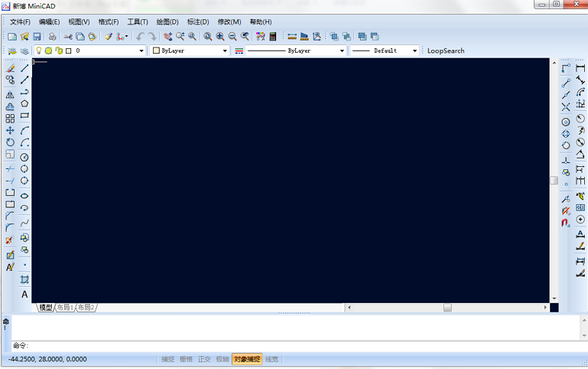Select the Hatch tool icon

[24, 279]
